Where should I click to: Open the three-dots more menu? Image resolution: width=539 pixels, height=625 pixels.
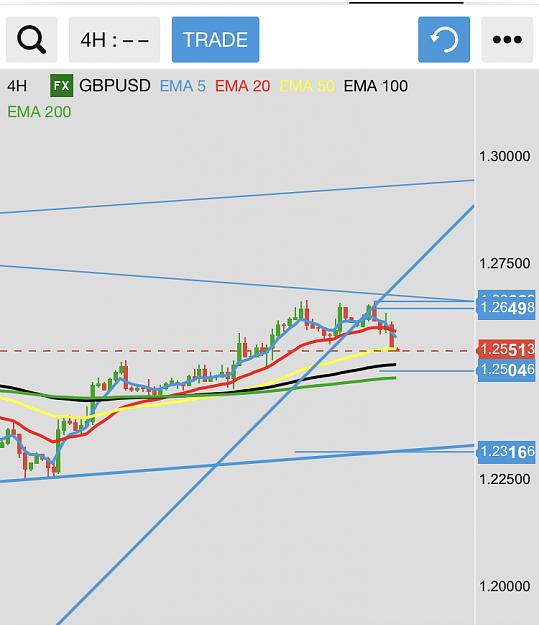point(507,39)
